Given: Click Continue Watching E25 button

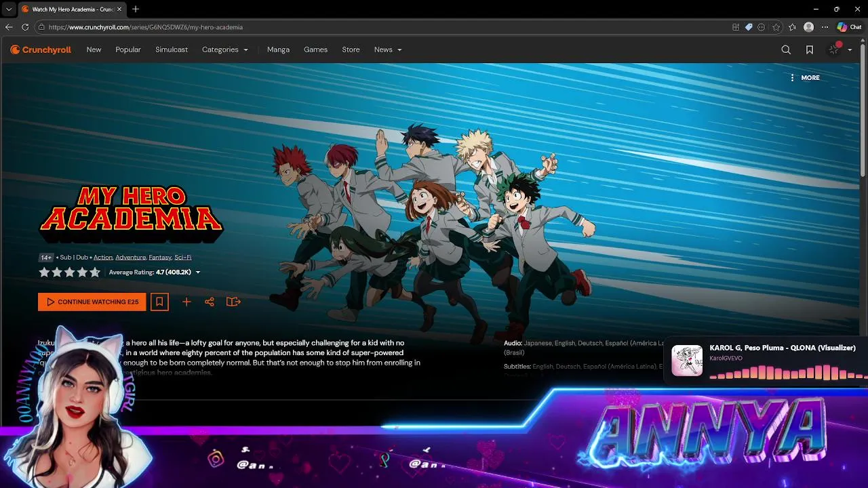Looking at the screenshot, I should 92,302.
